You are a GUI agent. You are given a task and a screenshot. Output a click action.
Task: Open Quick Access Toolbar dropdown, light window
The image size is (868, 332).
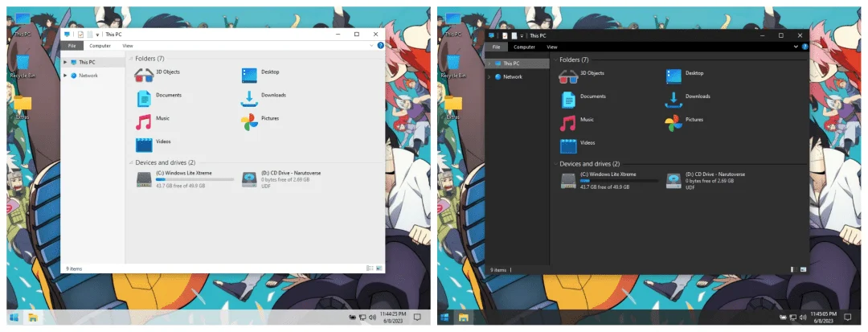tap(97, 35)
